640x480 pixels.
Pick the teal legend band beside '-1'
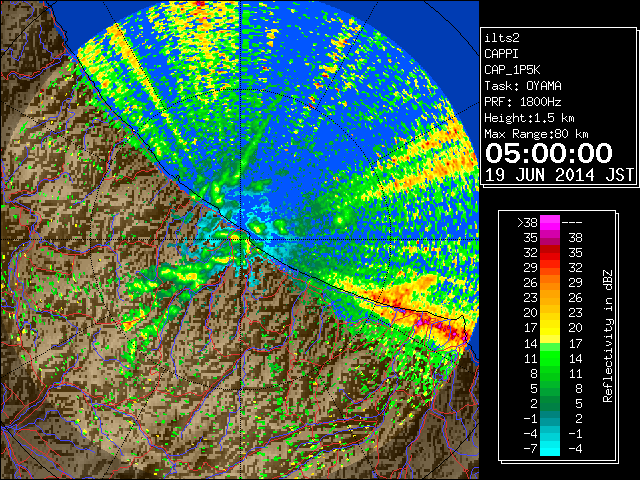[550, 418]
